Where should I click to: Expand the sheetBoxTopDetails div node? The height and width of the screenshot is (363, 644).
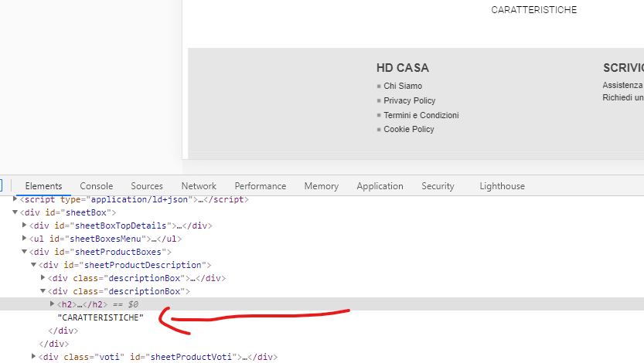click(x=24, y=226)
